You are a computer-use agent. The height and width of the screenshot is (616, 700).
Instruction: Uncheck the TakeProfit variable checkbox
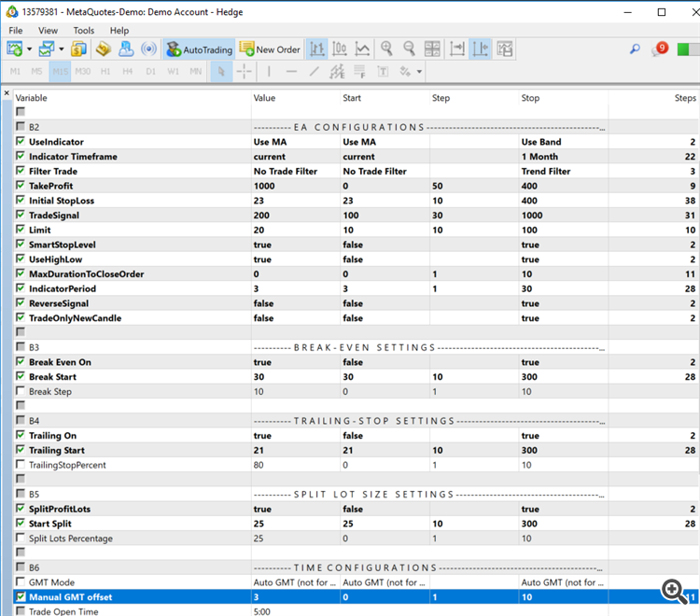(x=21, y=186)
